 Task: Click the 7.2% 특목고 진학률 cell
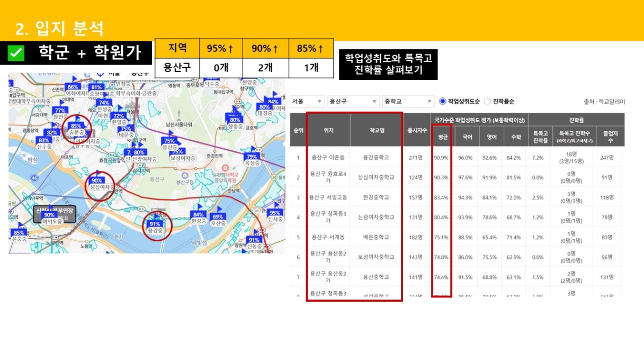point(538,158)
